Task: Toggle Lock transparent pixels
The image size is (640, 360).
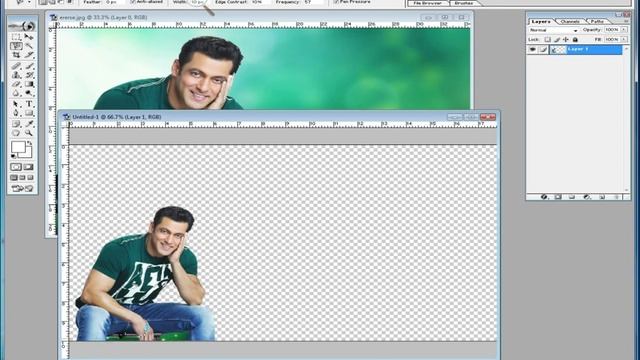Action: pyautogui.click(x=548, y=40)
